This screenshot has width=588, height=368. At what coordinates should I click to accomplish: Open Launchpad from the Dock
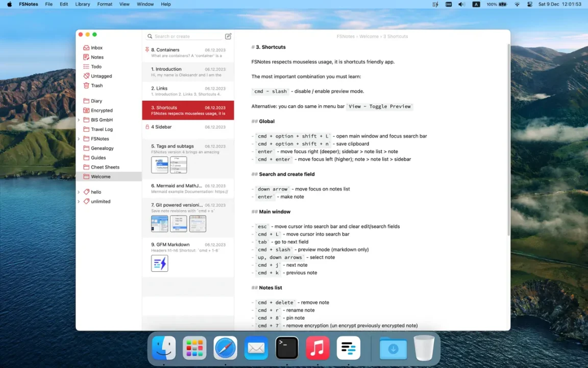tap(194, 348)
